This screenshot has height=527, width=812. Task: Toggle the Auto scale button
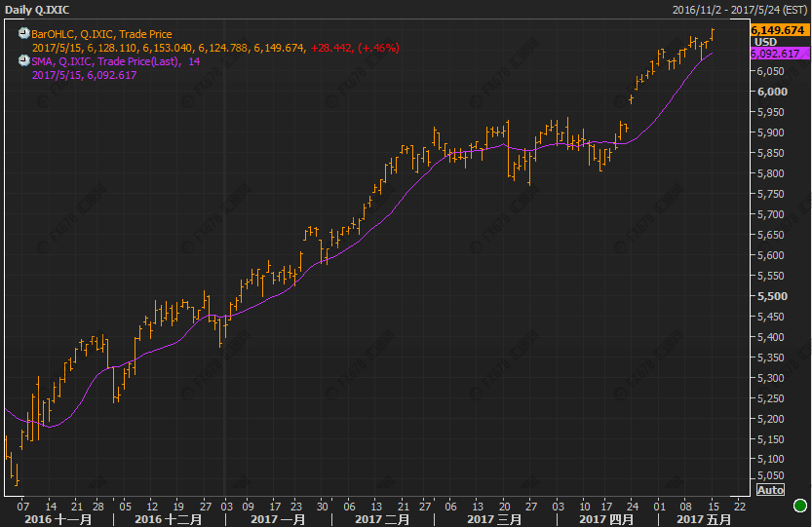point(770,490)
